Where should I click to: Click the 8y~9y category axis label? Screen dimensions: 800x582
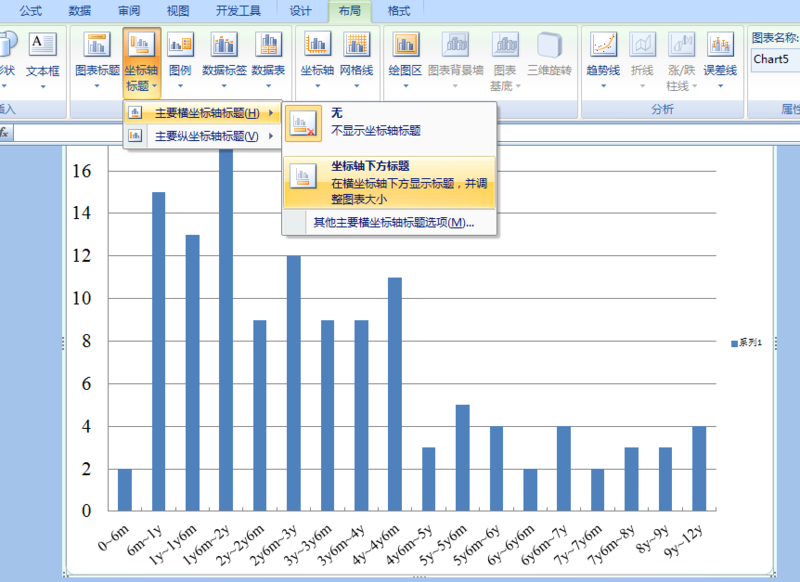pos(653,541)
